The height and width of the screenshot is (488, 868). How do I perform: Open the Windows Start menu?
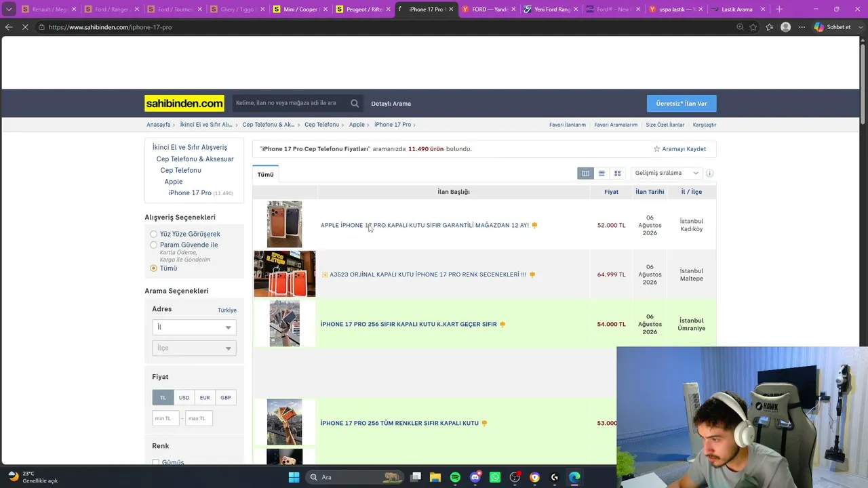point(294,477)
